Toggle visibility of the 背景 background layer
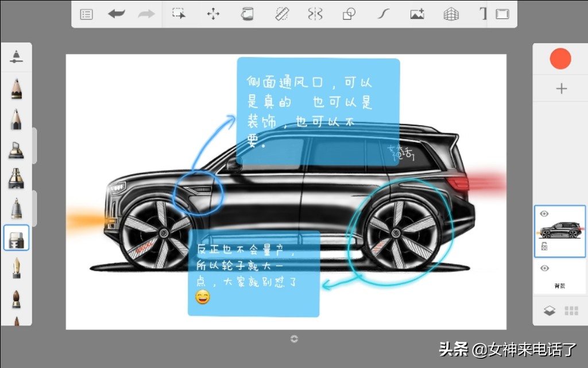The width and height of the screenshot is (588, 368). coord(544,269)
